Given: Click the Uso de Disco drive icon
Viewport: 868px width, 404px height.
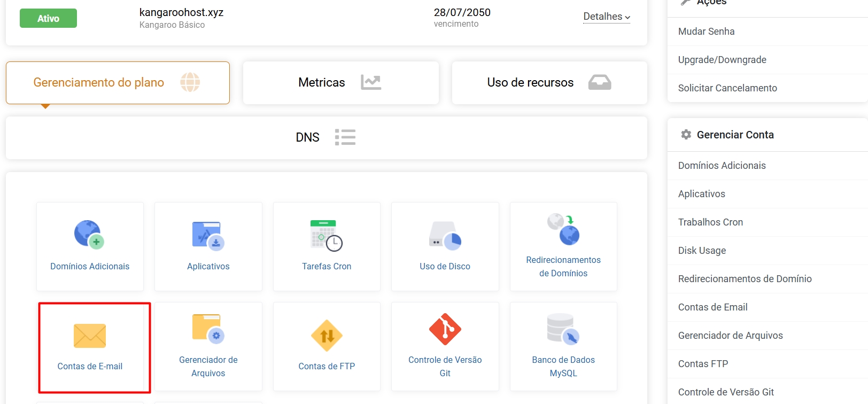Looking at the screenshot, I should [445, 235].
